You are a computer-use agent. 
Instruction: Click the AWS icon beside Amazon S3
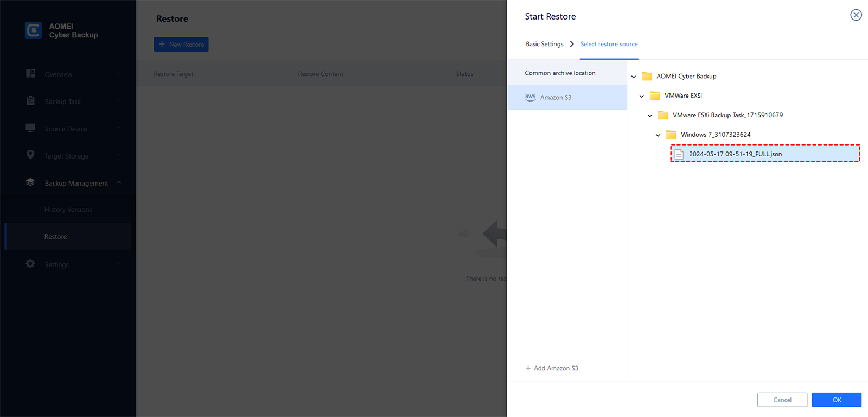(530, 97)
